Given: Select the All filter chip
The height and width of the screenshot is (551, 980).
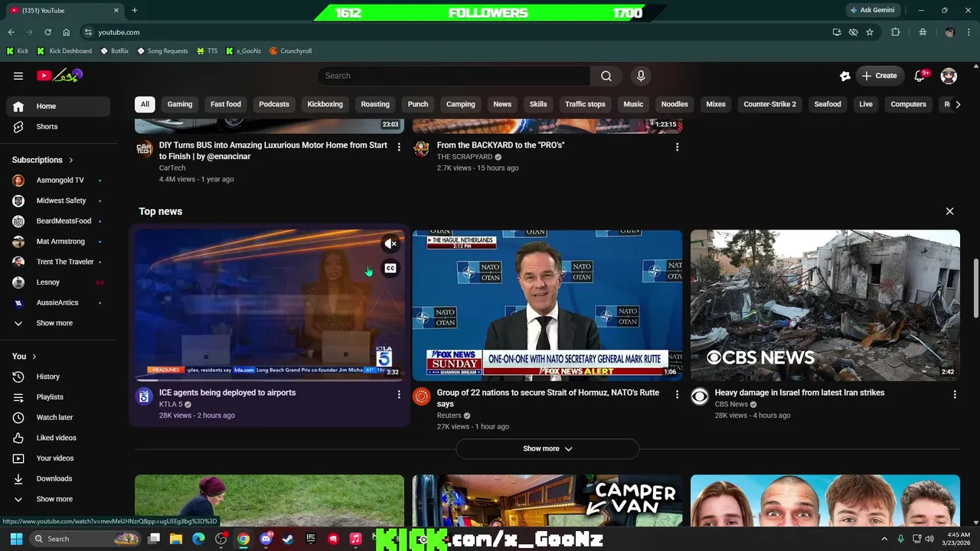Looking at the screenshot, I should pos(145,104).
